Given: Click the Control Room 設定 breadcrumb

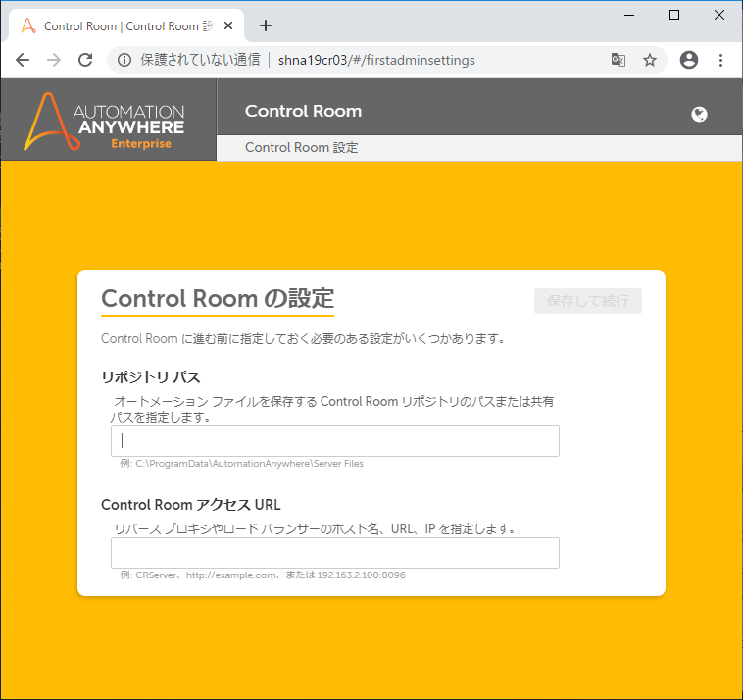Looking at the screenshot, I should pyautogui.click(x=301, y=147).
